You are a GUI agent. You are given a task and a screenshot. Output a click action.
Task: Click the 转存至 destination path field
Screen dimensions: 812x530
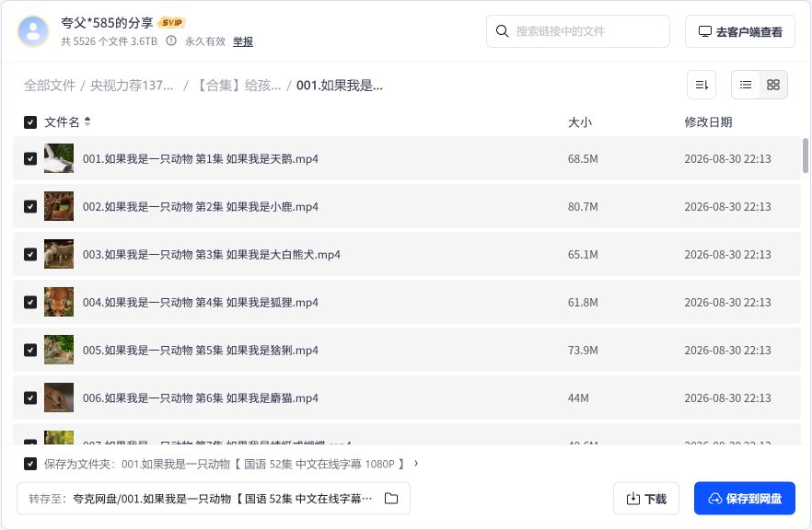coord(214,499)
